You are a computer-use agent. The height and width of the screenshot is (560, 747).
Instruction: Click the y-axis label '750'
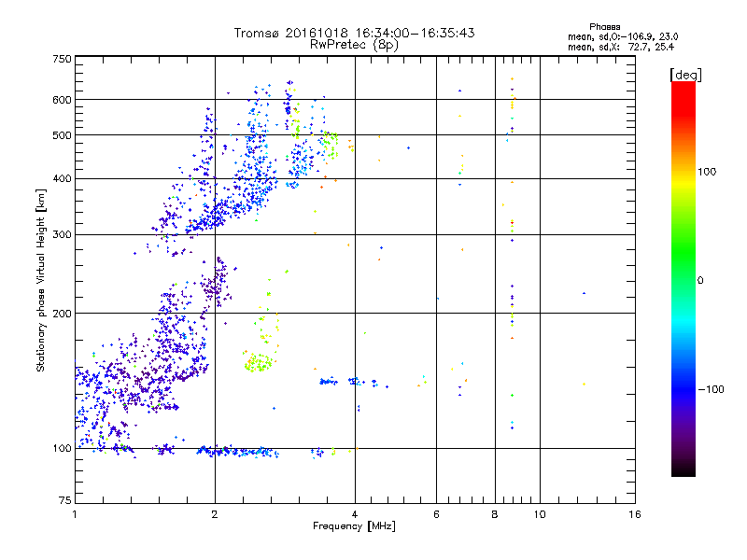click(63, 59)
